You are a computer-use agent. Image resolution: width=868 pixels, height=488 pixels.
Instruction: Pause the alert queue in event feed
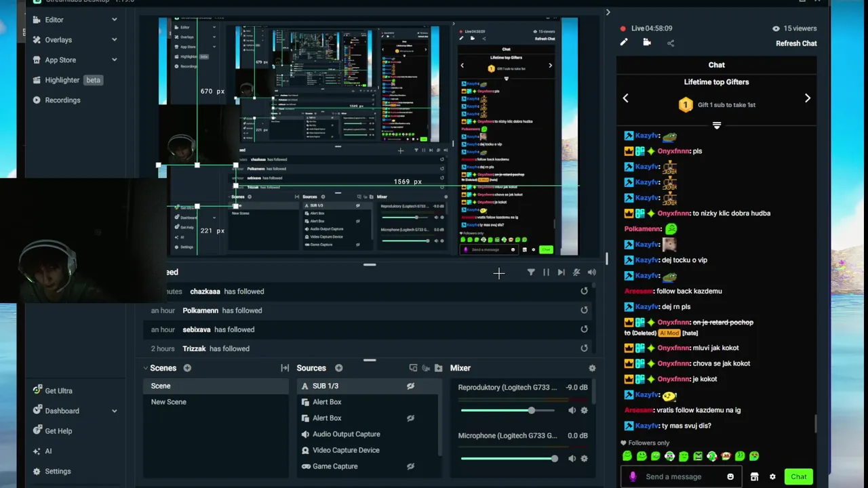coord(546,272)
